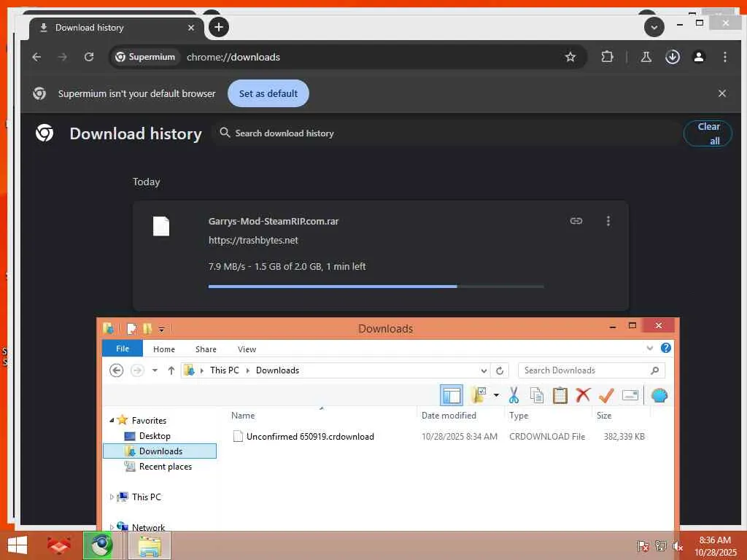
Task: Open the Share ribbon tab
Action: coord(206,349)
